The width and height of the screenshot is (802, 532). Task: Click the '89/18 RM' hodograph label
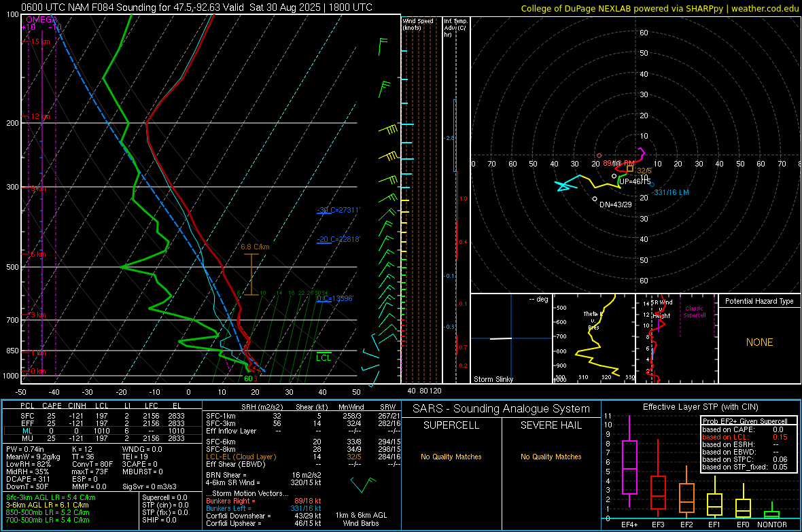tap(618, 163)
